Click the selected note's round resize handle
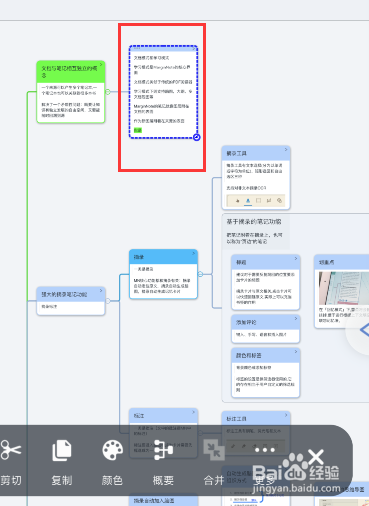 (x=197, y=137)
